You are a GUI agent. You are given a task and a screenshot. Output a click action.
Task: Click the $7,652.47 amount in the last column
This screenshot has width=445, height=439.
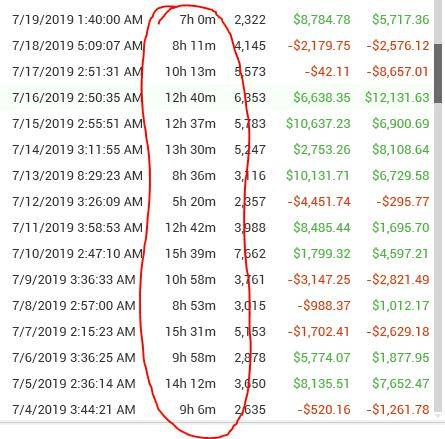click(x=401, y=384)
